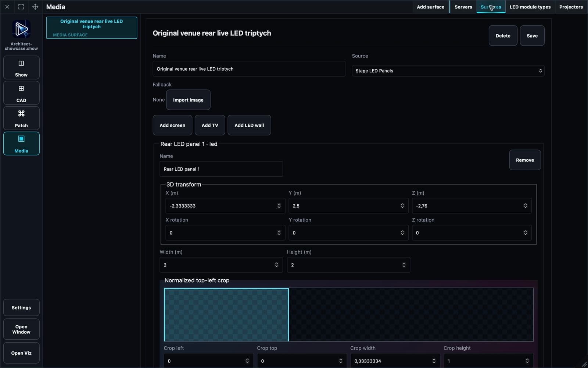Click the highlighted crop region in preview

pyautogui.click(x=226, y=315)
